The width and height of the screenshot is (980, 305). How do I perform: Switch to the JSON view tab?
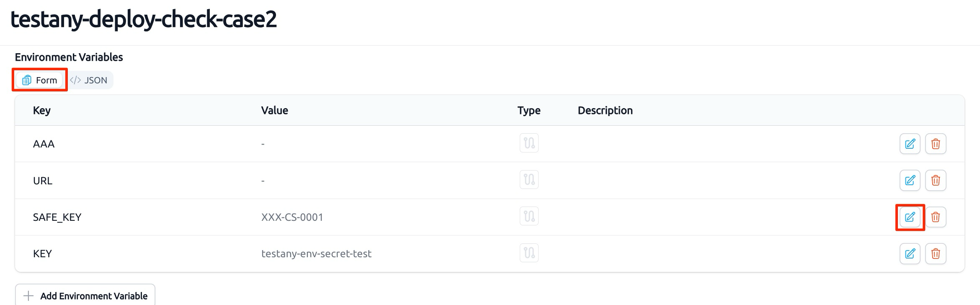[x=89, y=80]
